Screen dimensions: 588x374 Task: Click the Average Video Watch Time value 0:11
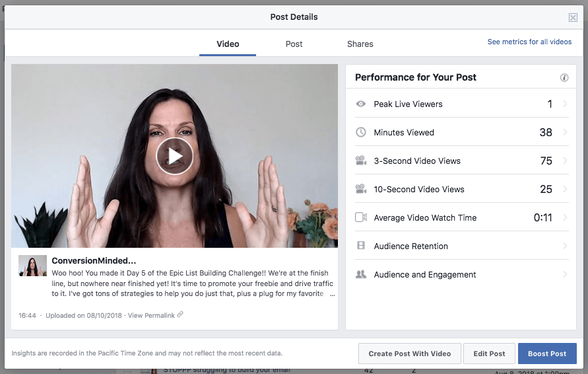click(x=542, y=217)
